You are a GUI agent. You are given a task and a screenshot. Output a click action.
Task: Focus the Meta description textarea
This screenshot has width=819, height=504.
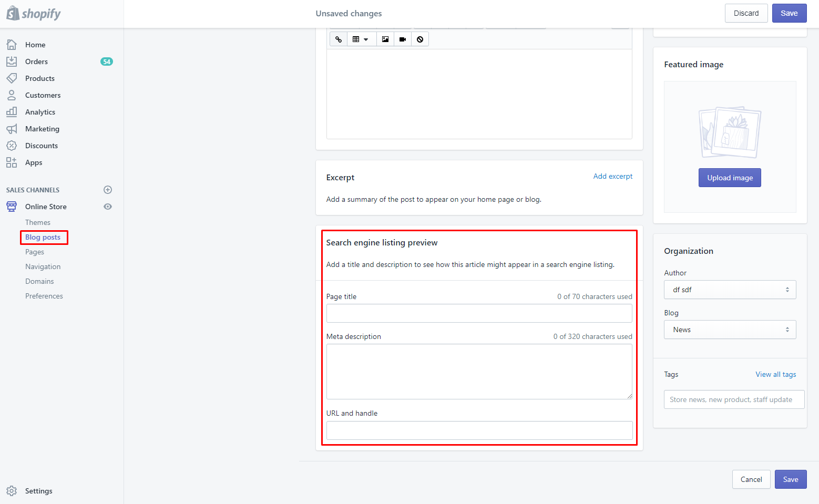tap(479, 372)
